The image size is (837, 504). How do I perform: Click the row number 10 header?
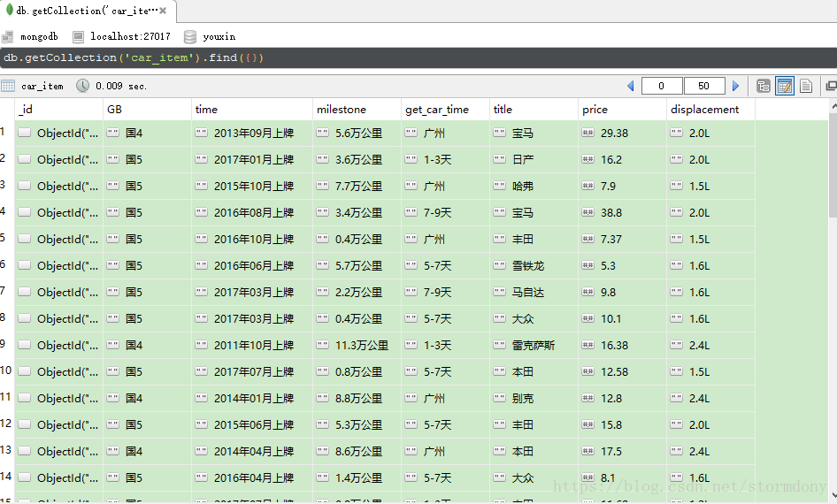(x=6, y=370)
